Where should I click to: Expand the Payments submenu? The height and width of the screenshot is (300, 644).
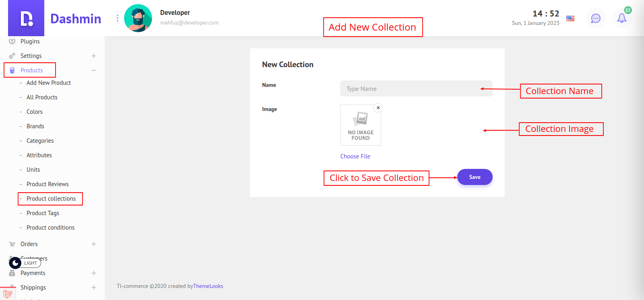[x=94, y=273]
